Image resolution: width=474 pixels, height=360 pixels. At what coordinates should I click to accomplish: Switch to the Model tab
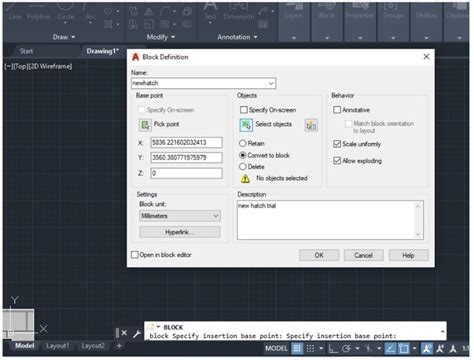(x=24, y=346)
